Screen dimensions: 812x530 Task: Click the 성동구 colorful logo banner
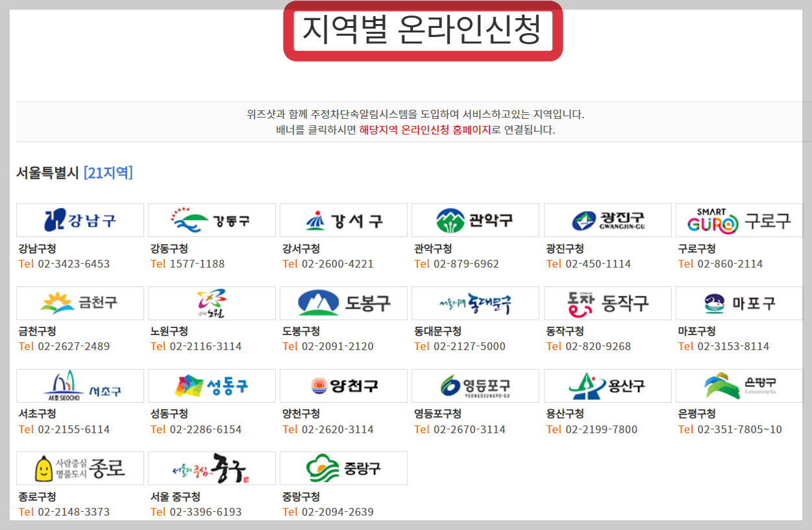(212, 386)
